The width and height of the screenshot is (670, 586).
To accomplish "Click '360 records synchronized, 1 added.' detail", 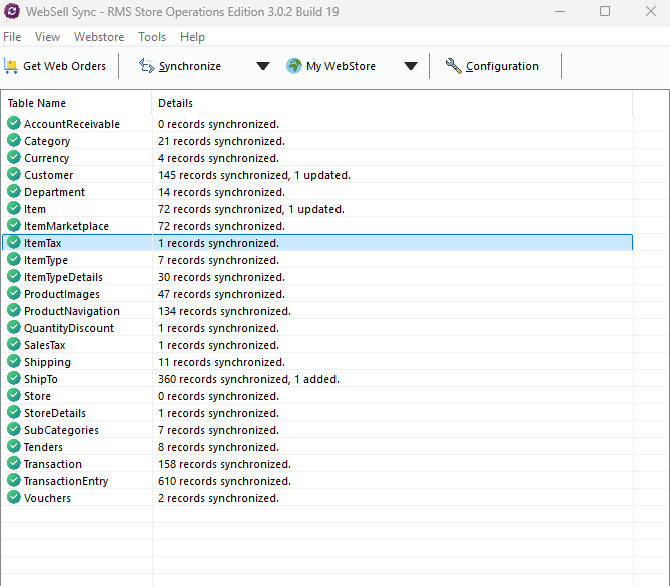I will (249, 379).
